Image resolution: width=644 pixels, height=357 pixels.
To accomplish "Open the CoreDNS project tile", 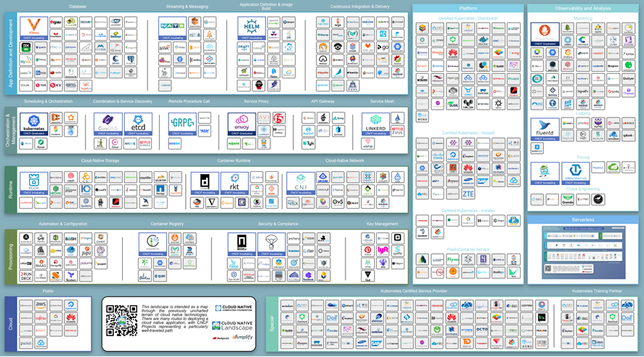I will click(x=107, y=124).
